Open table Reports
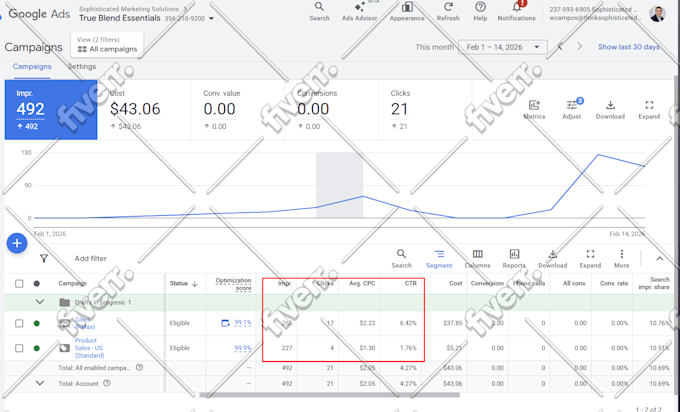This screenshot has height=412, width=680. click(514, 259)
